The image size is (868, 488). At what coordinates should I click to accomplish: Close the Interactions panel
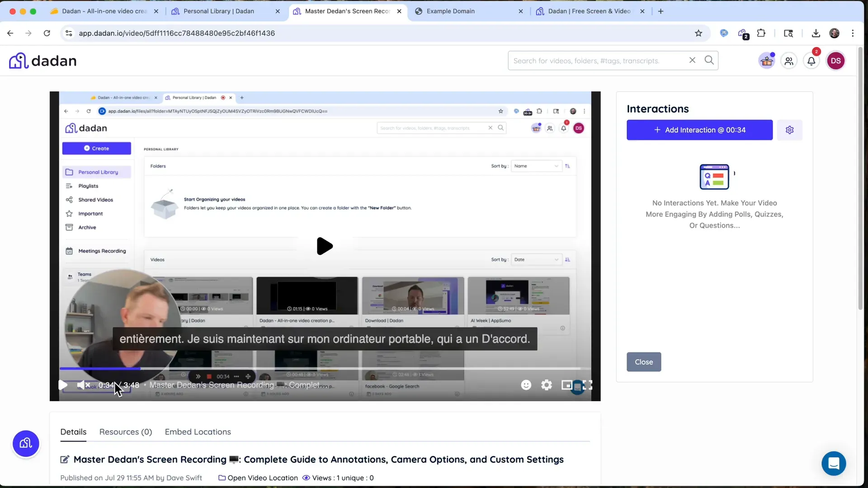(644, 362)
